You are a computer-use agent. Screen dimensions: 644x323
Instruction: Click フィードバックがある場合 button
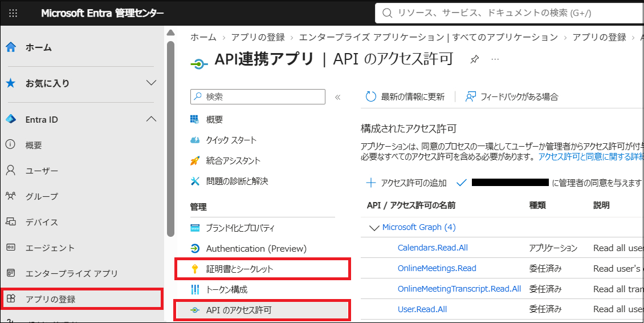click(511, 96)
